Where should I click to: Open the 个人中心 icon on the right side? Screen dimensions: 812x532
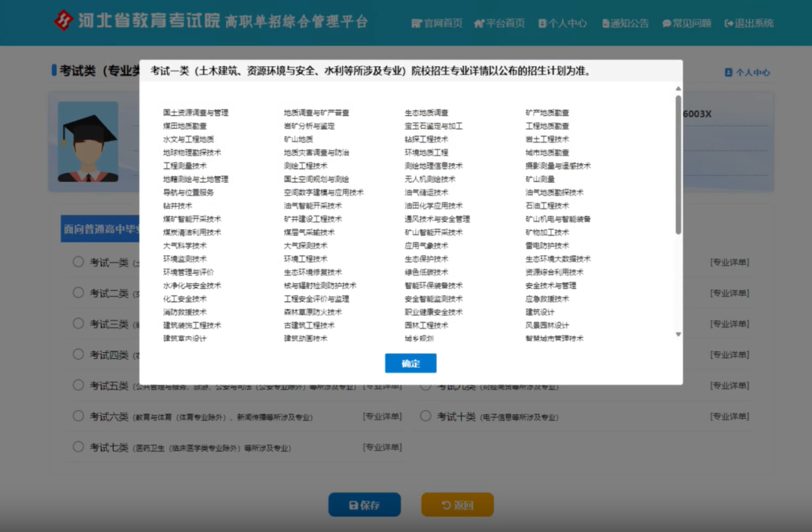click(728, 72)
